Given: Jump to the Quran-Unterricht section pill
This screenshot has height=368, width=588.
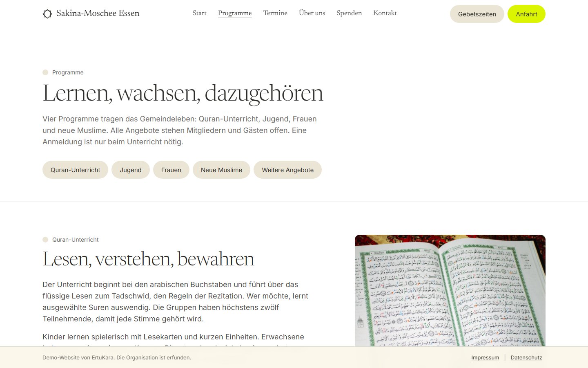Looking at the screenshot, I should pos(75,170).
